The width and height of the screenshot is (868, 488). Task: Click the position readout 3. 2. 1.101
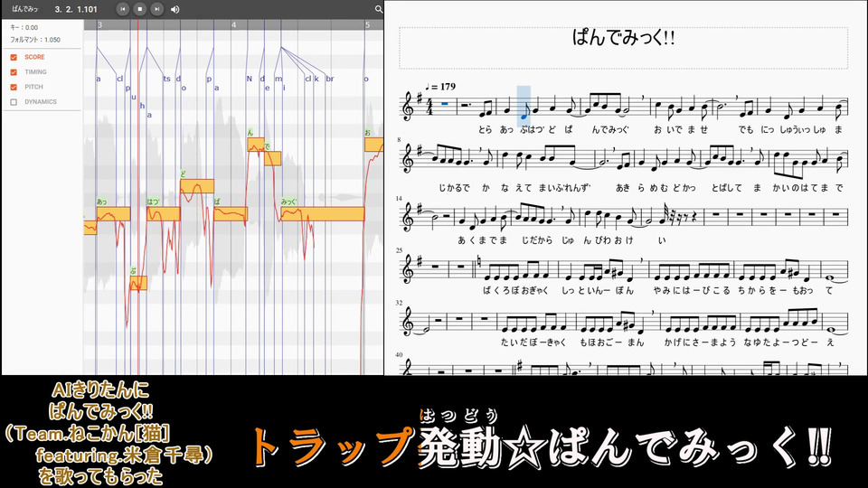(76, 9)
